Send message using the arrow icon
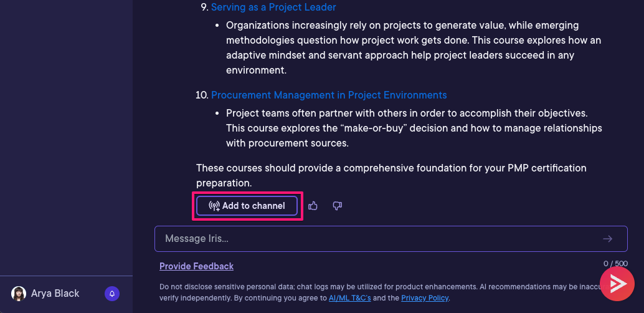 [607, 239]
